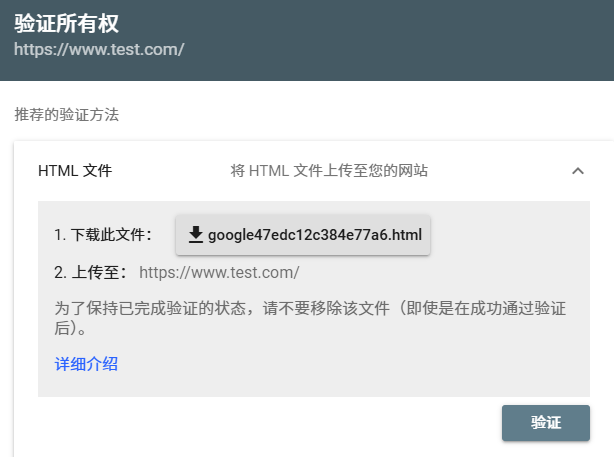Viewport: 614px width, 457px height.
Task: Open the 详细介绍 link
Action: click(x=86, y=364)
